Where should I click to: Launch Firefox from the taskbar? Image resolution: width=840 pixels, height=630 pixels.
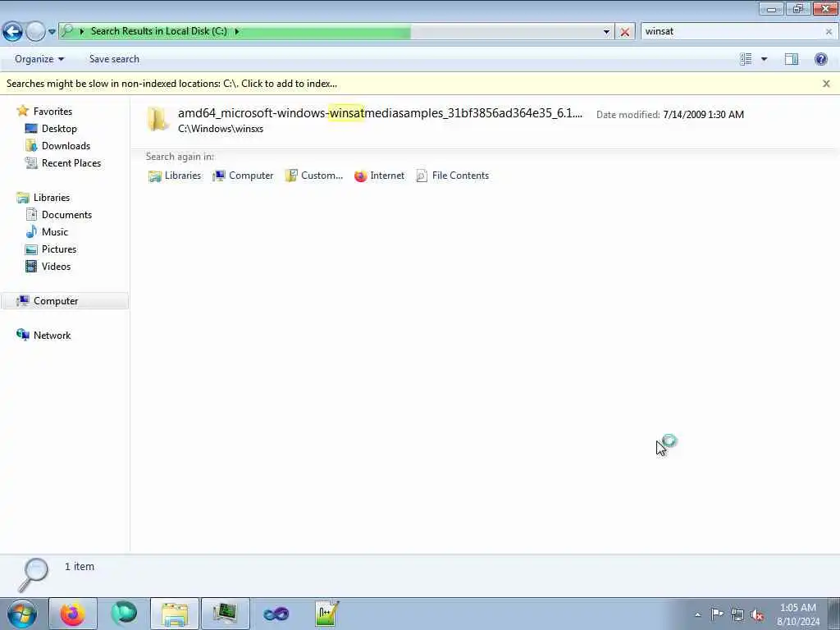(x=73, y=614)
